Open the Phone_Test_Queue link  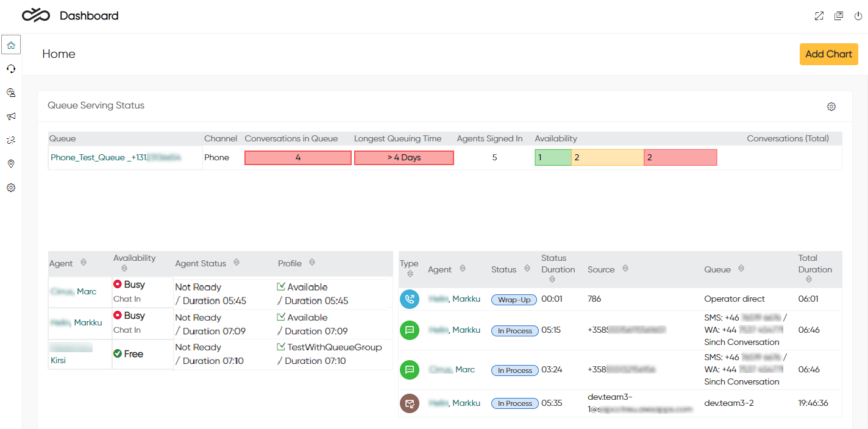[x=116, y=157]
